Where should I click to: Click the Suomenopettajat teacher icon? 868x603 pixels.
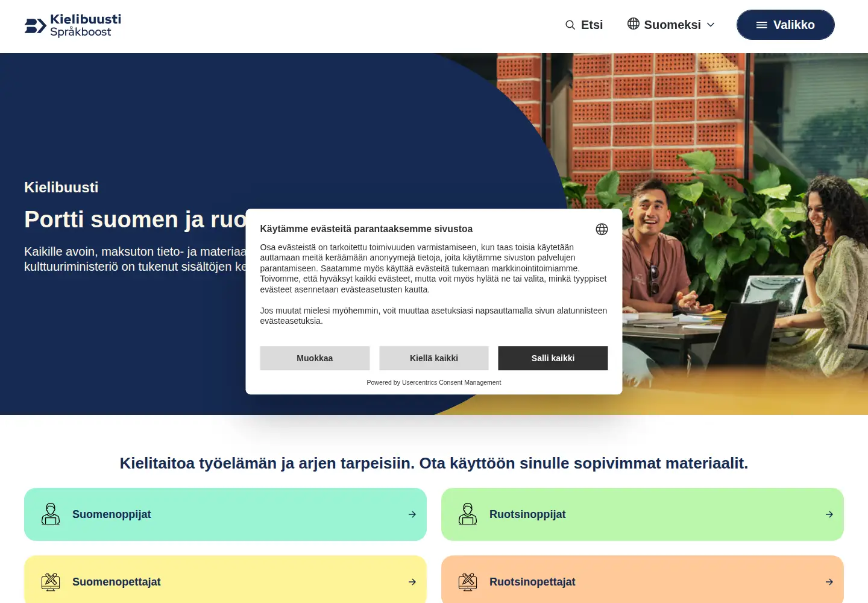pos(51,582)
